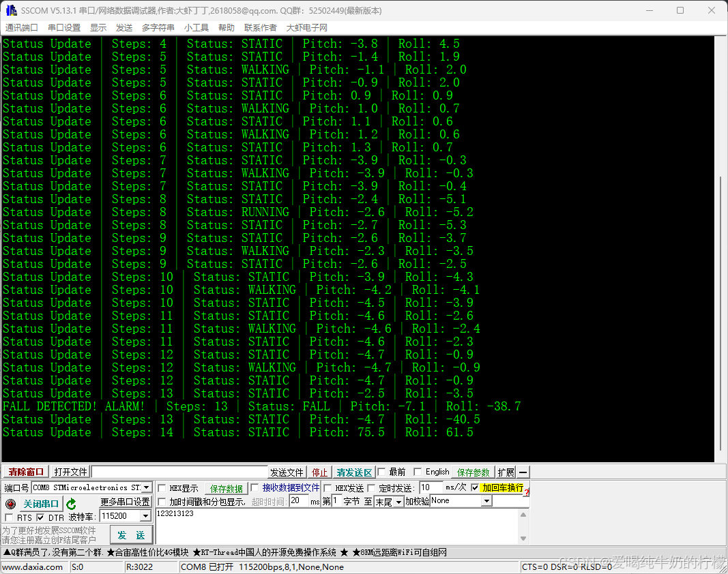Click the 发送文件 send file button
Viewport: 728px width, 574px height.
coord(287,472)
